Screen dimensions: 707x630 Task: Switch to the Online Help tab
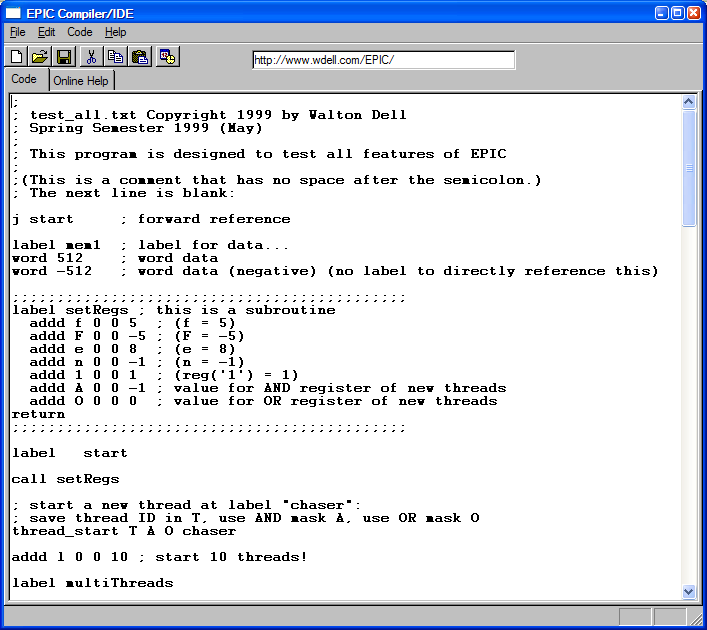(x=81, y=81)
